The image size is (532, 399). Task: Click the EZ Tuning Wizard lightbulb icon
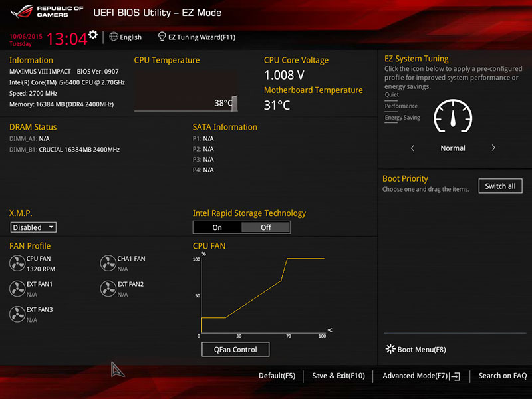(x=162, y=37)
